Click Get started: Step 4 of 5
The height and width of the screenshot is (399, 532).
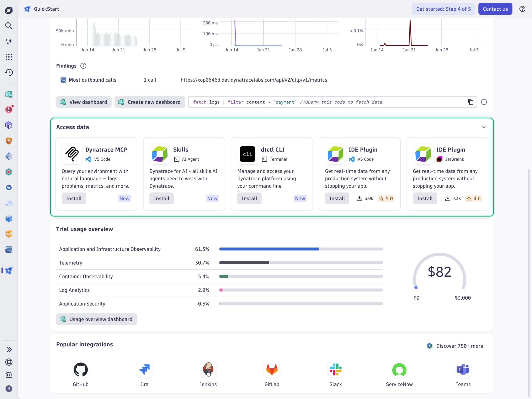tap(443, 9)
